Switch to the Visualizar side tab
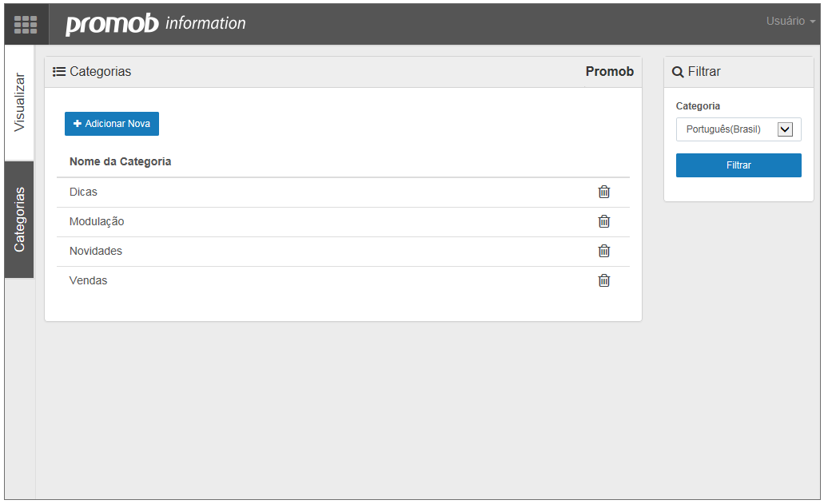This screenshot has width=824, height=504. (x=19, y=102)
